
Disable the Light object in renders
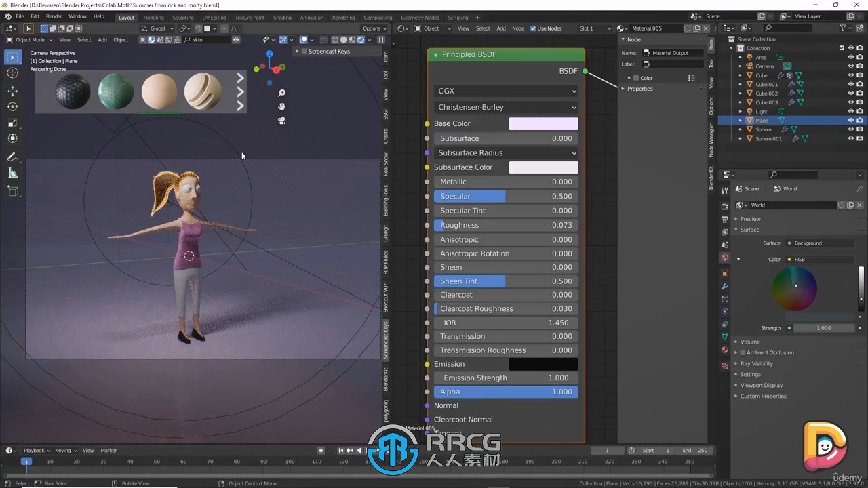[860, 111]
